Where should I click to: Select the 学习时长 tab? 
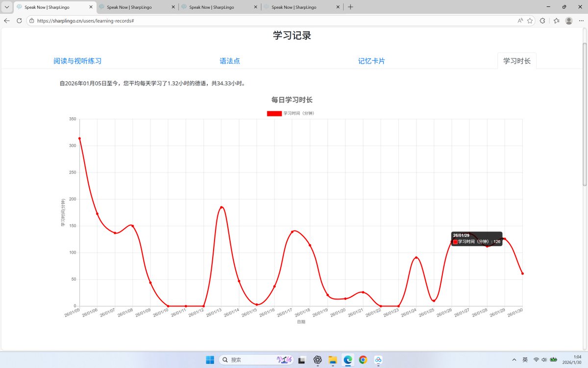(517, 61)
